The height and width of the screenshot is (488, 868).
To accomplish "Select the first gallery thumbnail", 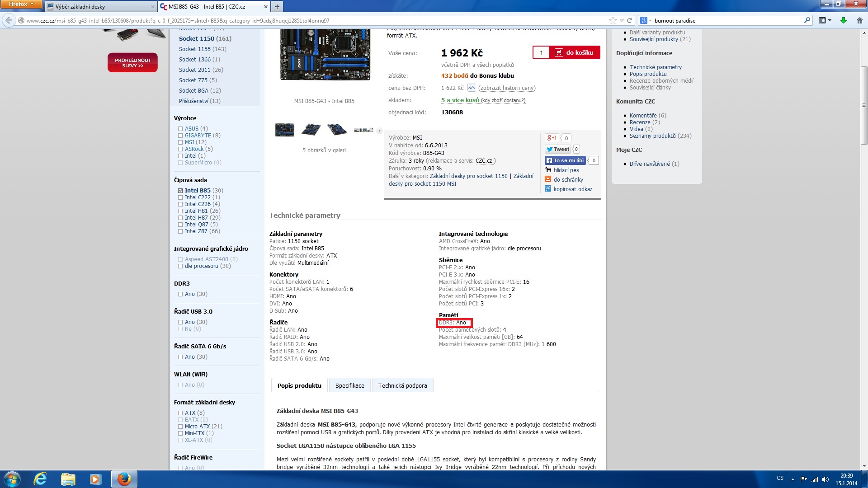I will click(284, 130).
